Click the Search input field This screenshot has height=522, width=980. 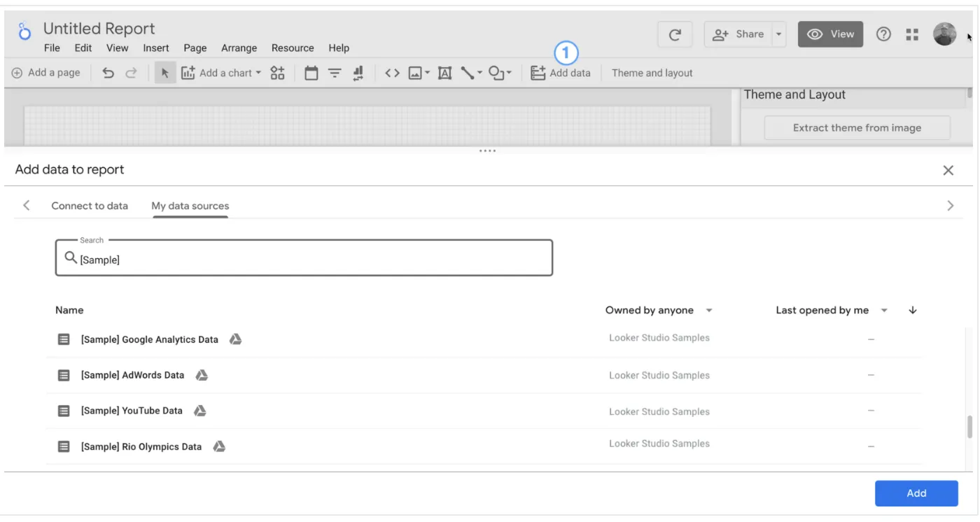tap(304, 258)
